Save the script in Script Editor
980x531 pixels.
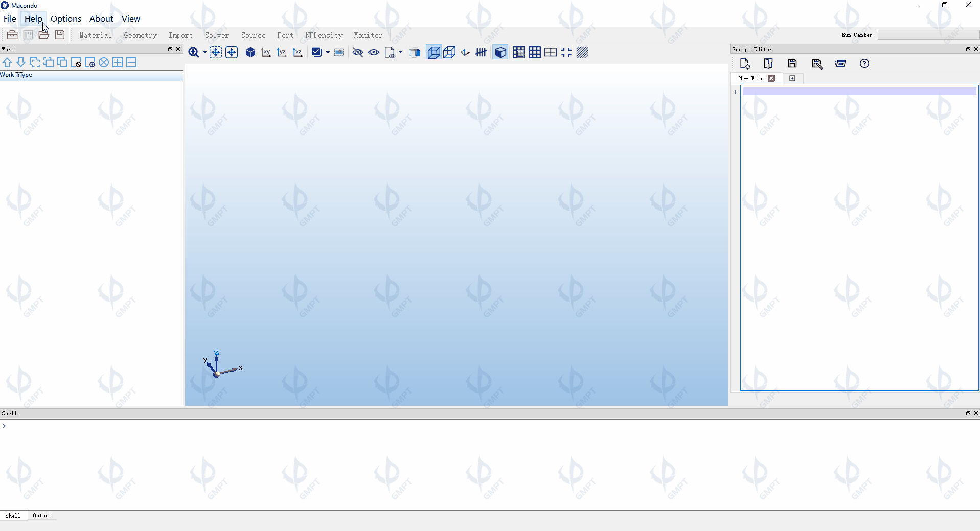(x=792, y=63)
